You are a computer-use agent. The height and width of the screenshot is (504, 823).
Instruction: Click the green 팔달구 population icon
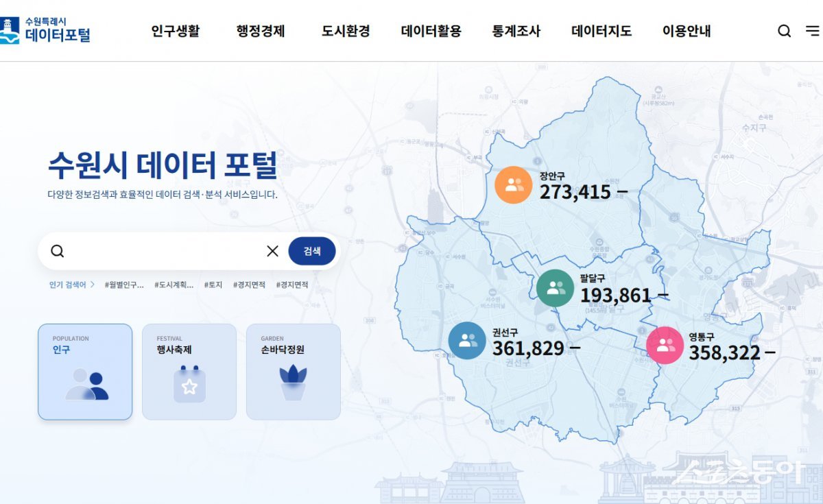coord(555,288)
